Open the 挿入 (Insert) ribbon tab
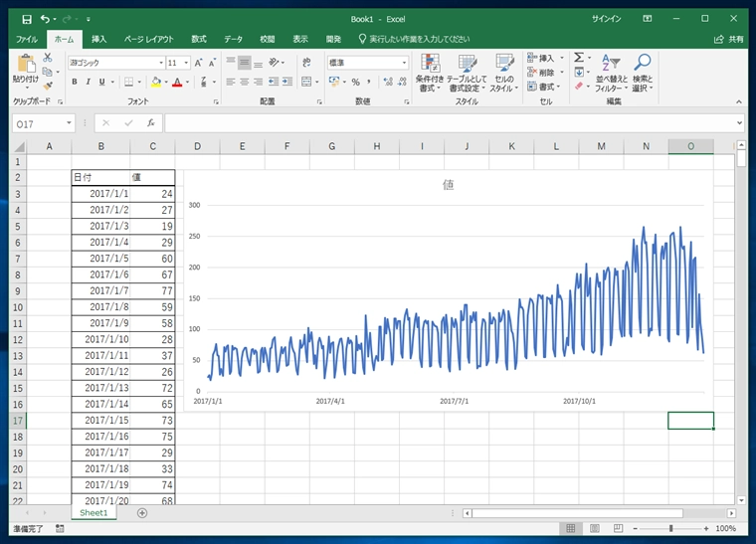 pos(98,39)
